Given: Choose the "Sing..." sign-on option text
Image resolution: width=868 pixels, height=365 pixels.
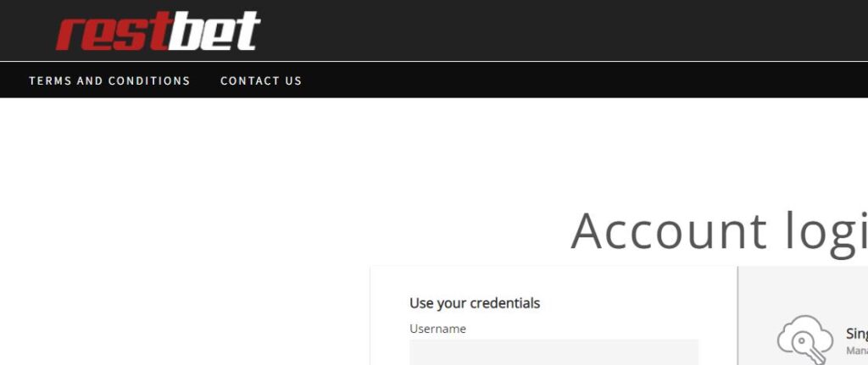Looking at the screenshot, I should tap(856, 334).
